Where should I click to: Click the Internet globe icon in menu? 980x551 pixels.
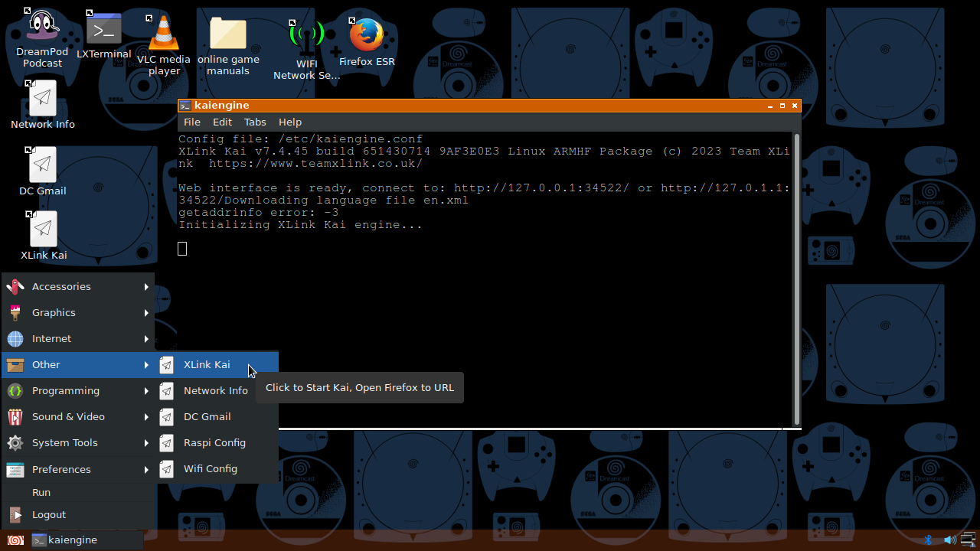point(15,339)
